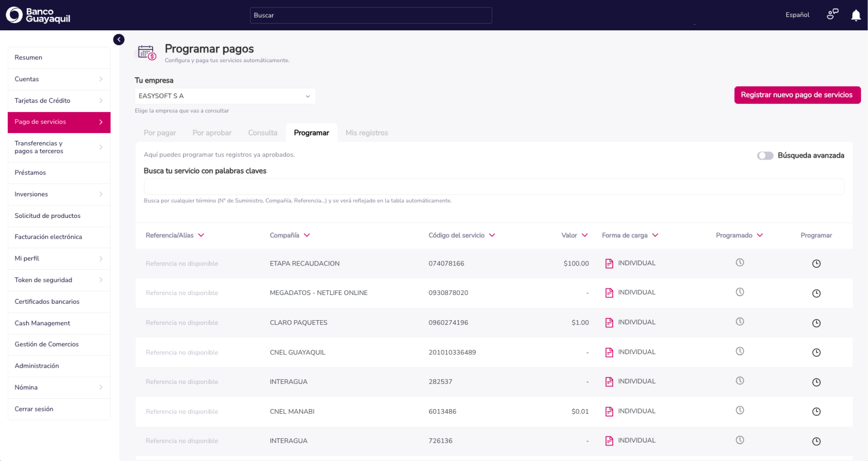868x461 pixels.
Task: Open Préstamos in the sidebar
Action: [x=59, y=173]
